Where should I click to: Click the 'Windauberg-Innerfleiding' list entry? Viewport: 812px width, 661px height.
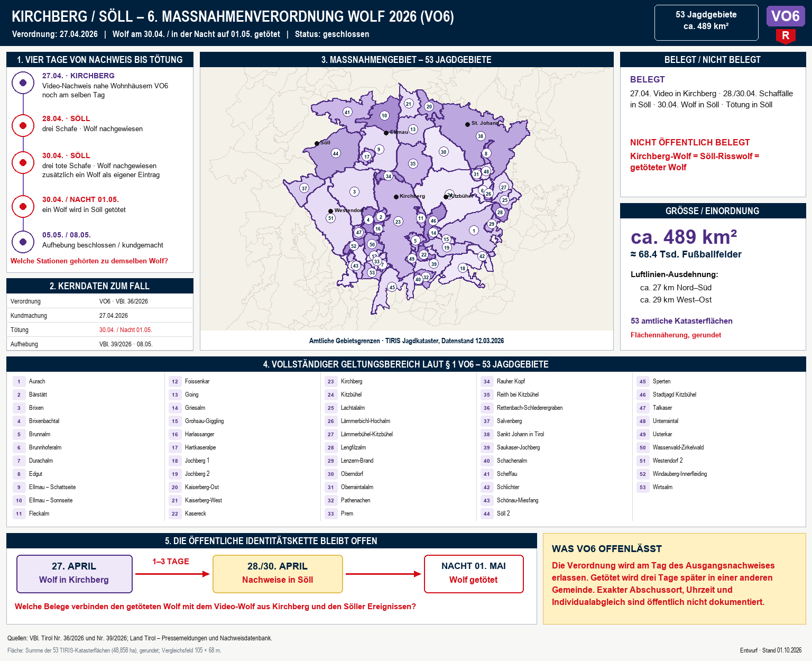click(680, 474)
